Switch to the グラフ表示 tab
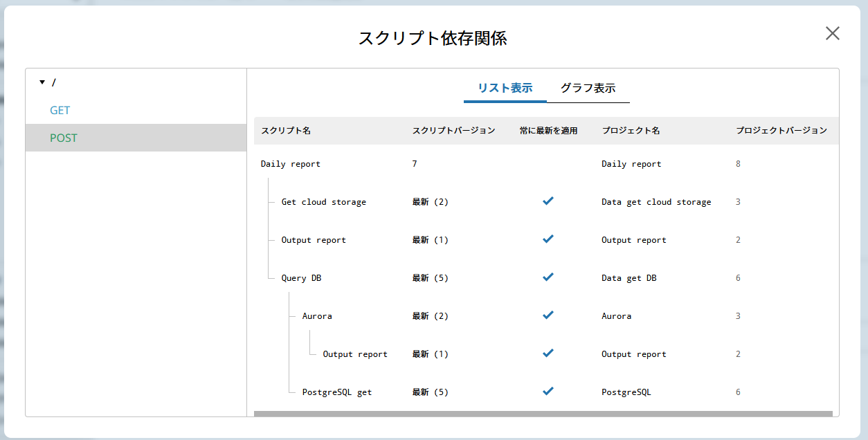Image resolution: width=868 pixels, height=440 pixels. point(588,88)
